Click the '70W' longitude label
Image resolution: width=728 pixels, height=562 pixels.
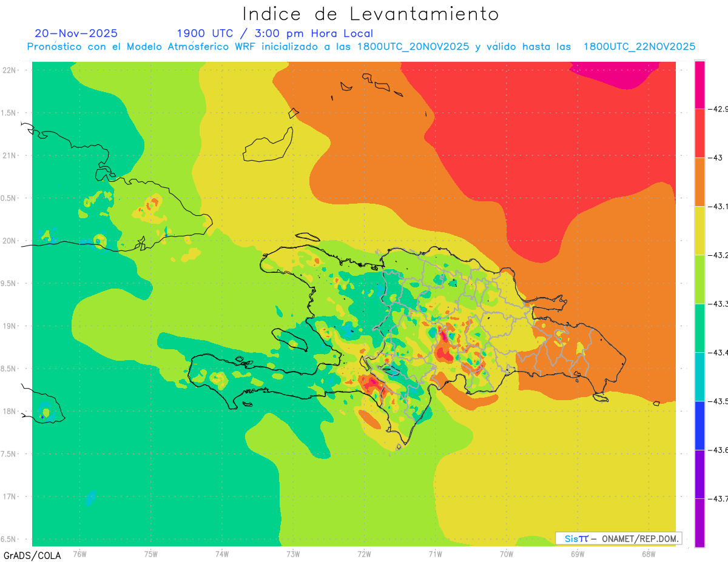(507, 554)
